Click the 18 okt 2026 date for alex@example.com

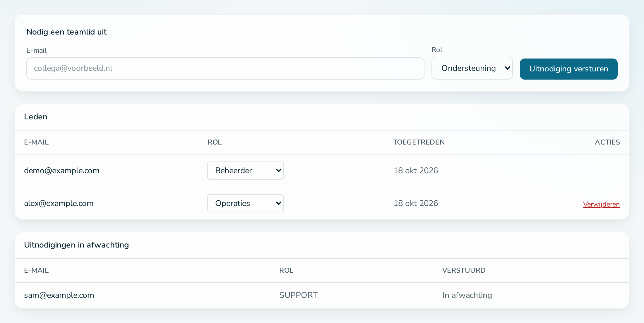pyautogui.click(x=416, y=203)
